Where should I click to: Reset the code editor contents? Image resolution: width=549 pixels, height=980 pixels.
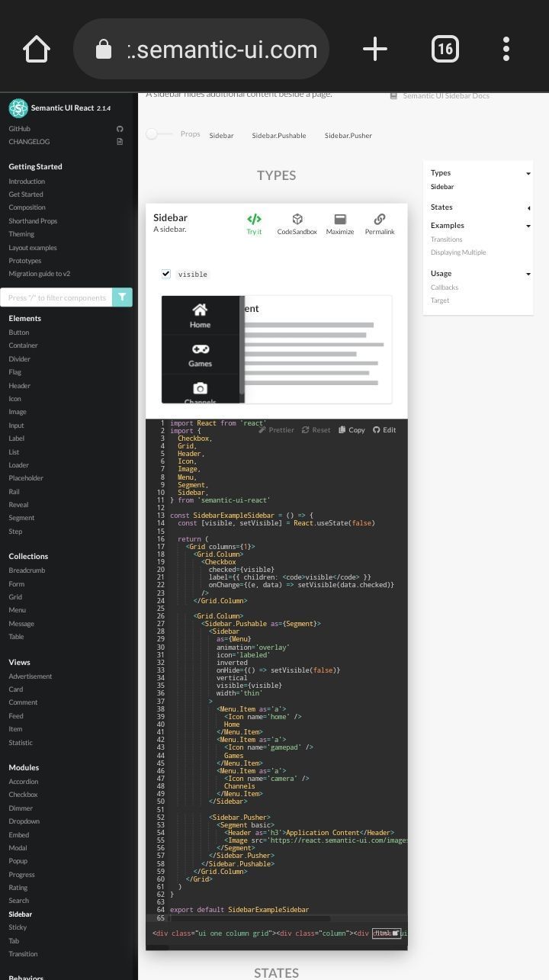pyautogui.click(x=316, y=430)
